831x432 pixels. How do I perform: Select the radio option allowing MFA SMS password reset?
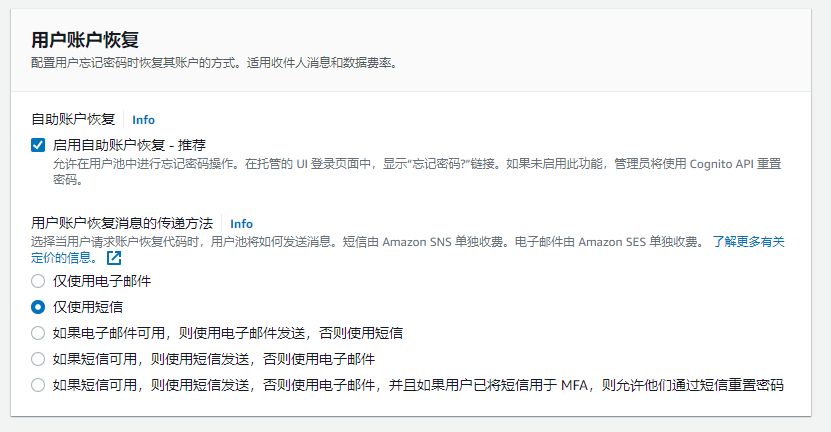point(38,385)
